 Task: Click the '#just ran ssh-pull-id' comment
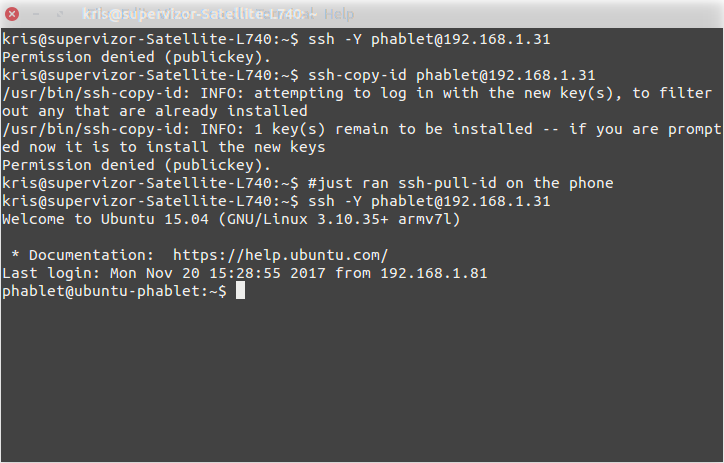click(461, 183)
